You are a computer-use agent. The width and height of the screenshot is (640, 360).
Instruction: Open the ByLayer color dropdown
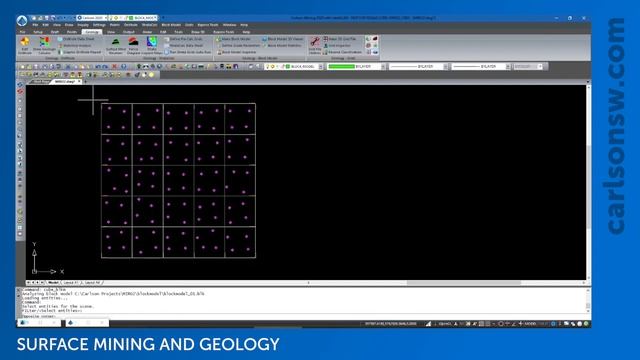[x=383, y=66]
